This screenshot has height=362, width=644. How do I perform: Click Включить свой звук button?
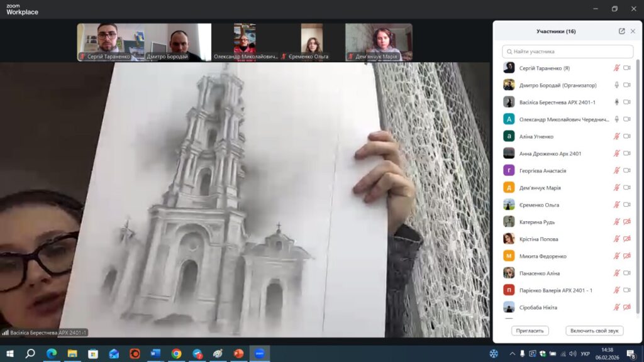[x=594, y=331]
